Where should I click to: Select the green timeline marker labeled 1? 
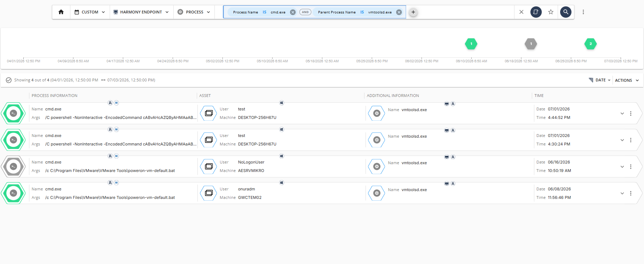click(x=471, y=44)
